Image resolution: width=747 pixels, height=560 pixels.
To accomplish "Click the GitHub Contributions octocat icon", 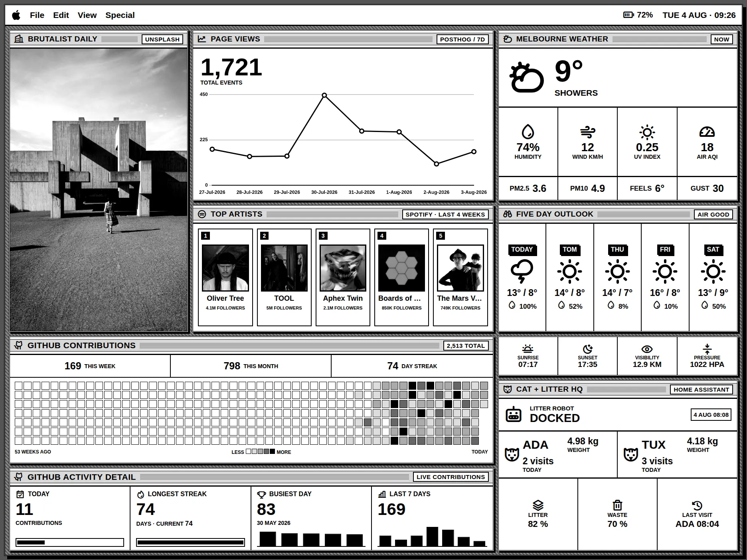I will point(18,345).
